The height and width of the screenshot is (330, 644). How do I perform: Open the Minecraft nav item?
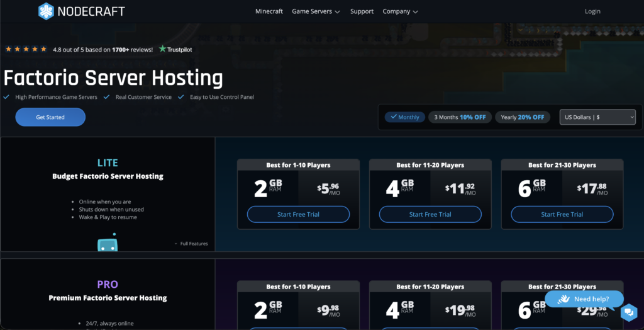(269, 11)
